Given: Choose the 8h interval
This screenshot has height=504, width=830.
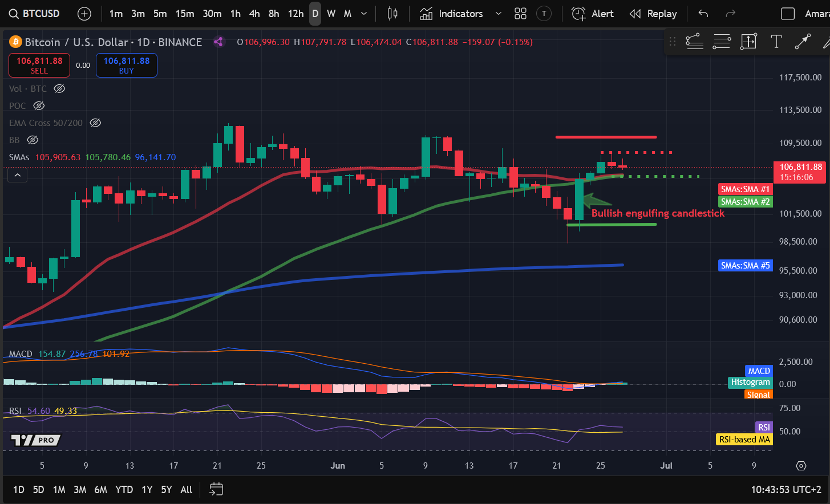Looking at the screenshot, I should pyautogui.click(x=274, y=14).
